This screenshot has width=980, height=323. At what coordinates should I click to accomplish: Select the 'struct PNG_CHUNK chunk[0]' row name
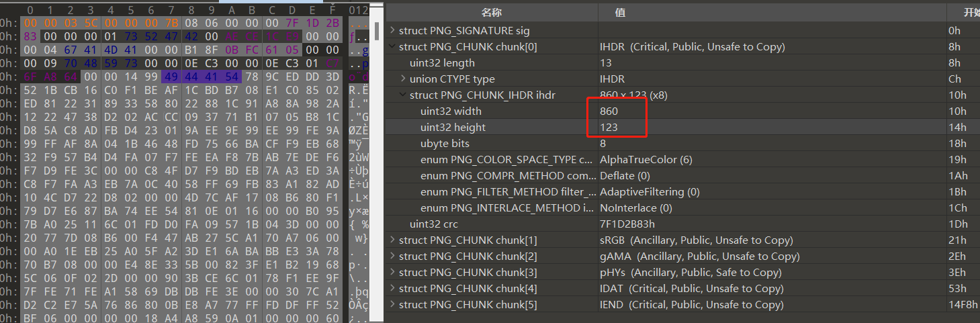point(468,46)
